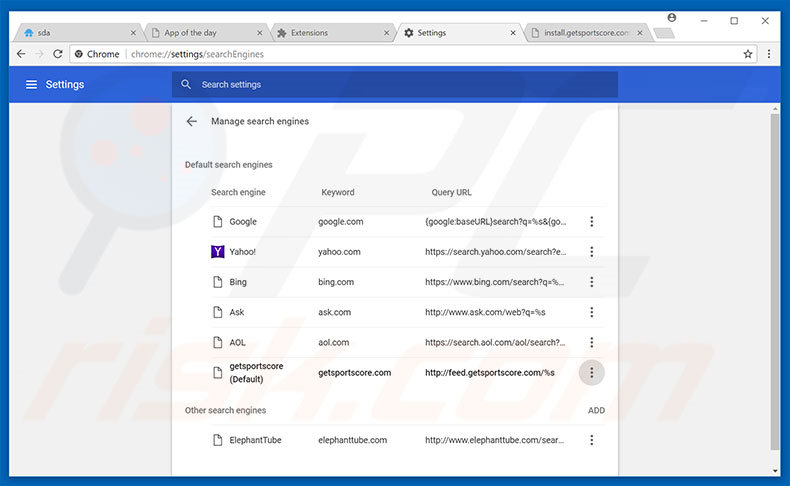Click the AOL engine name
Screen dimensions: 790x486
(237, 342)
